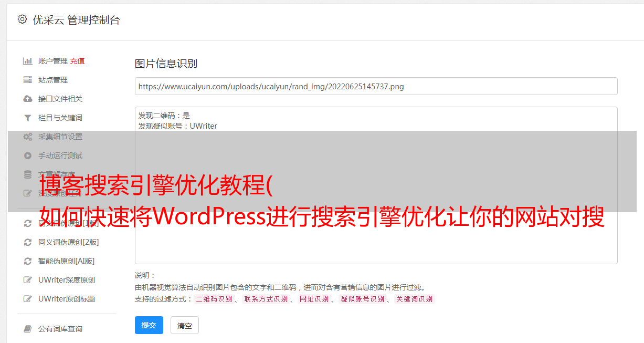Click the bar chart icon for 账户管理
The width and height of the screenshot is (644, 343).
coord(28,61)
